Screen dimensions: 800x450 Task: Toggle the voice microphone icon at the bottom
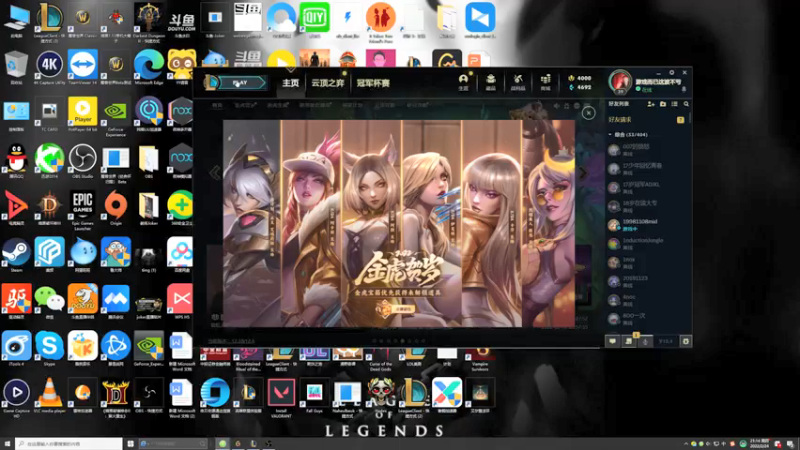click(645, 341)
